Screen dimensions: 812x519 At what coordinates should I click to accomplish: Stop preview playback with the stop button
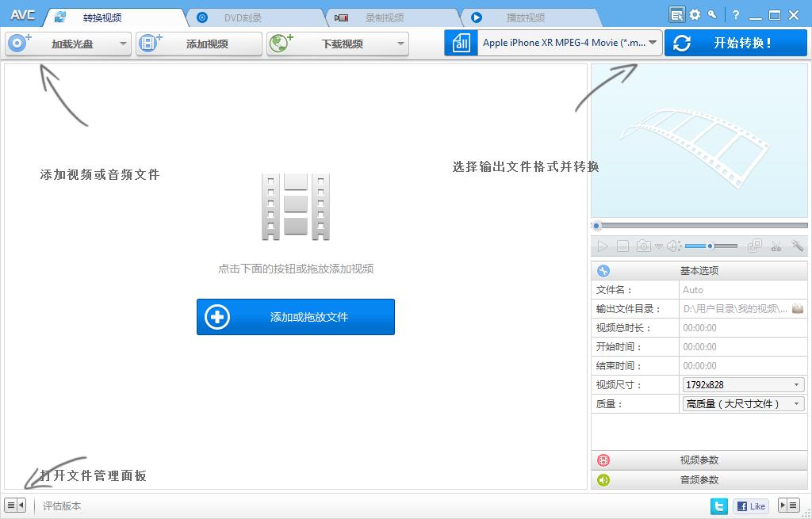click(623, 246)
